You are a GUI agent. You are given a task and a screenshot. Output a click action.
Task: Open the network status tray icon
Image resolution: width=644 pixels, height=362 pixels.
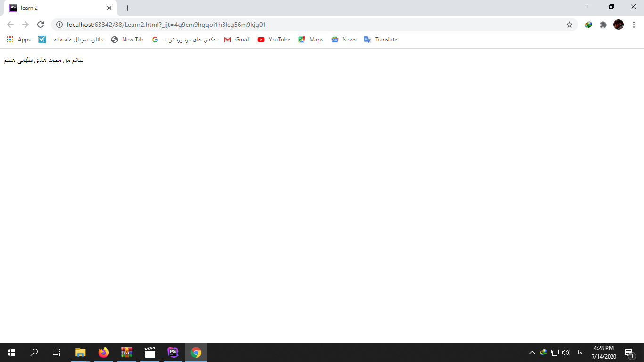[555, 353]
